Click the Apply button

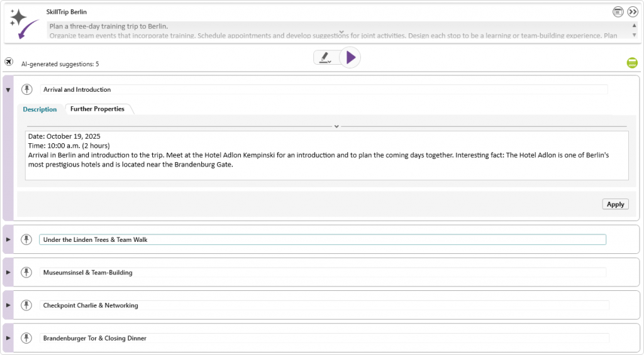pyautogui.click(x=615, y=204)
